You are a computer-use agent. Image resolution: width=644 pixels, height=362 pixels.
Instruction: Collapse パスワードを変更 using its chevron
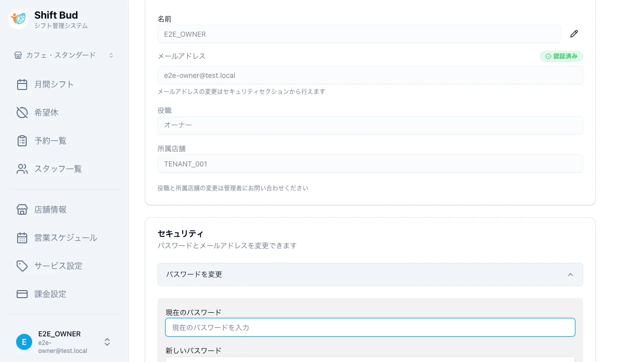(571, 275)
